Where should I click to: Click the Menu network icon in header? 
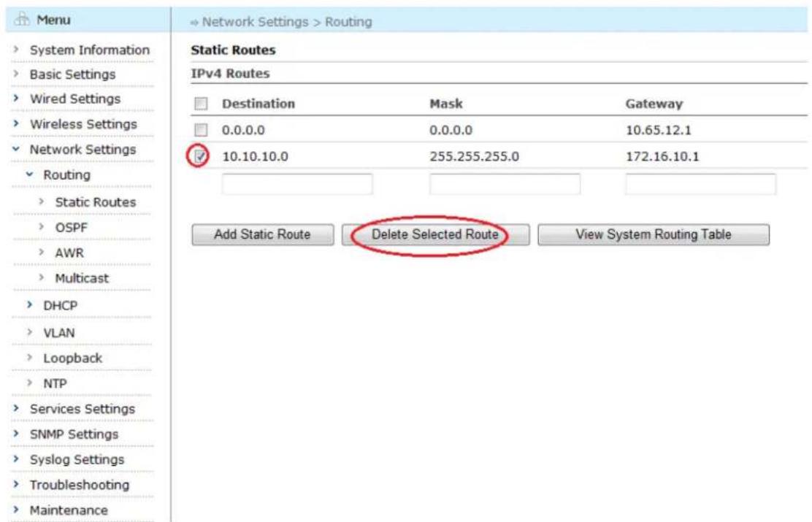pos(22,20)
